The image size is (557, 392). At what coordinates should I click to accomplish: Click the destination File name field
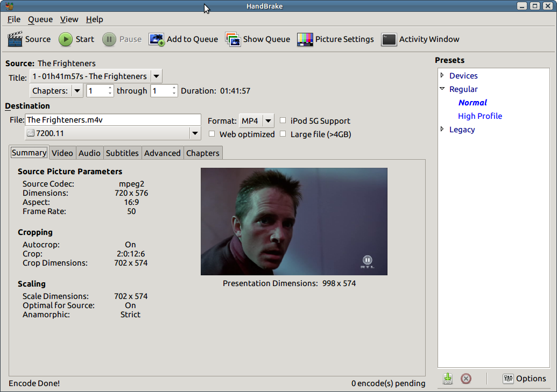[113, 120]
